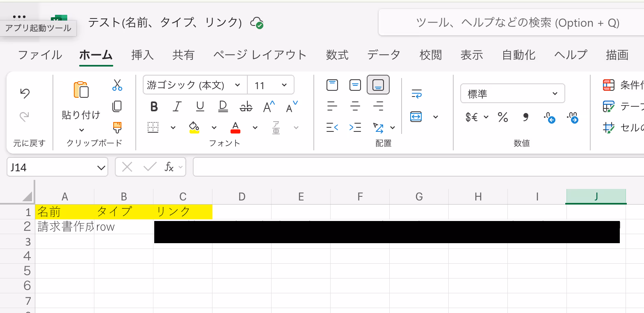Click the Cut scissors icon
Image resolution: width=644 pixels, height=313 pixels.
point(117,85)
